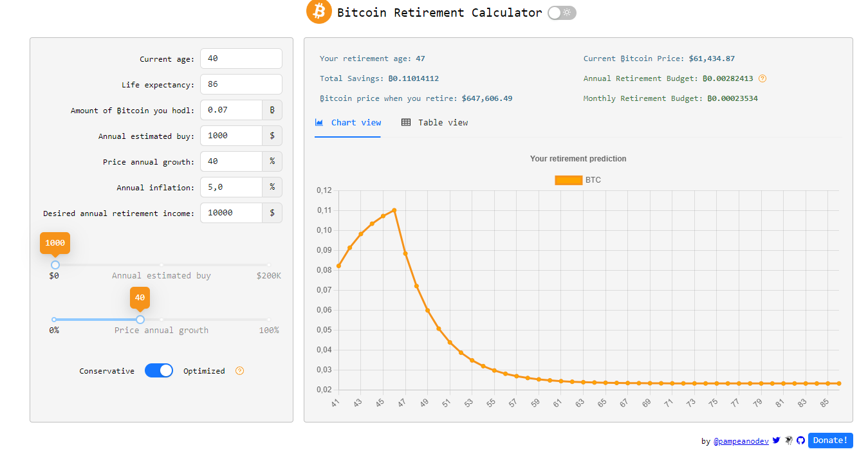
Task: Switch to Table view tab
Action: [x=435, y=123]
